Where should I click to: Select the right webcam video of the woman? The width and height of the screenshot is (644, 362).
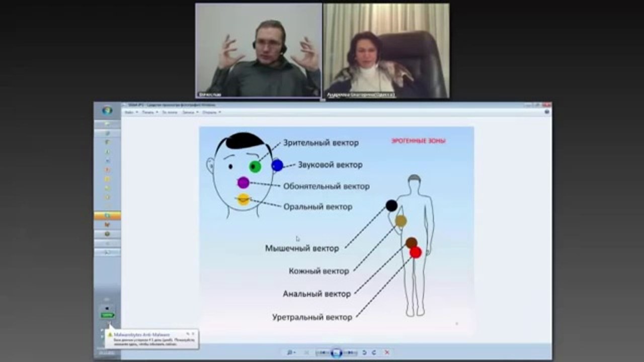point(386,50)
